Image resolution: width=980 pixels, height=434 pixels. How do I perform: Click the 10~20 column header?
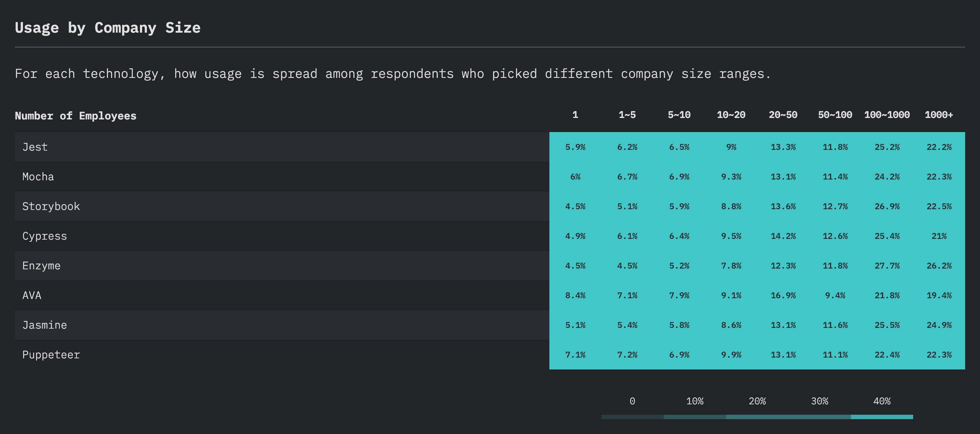731,115
